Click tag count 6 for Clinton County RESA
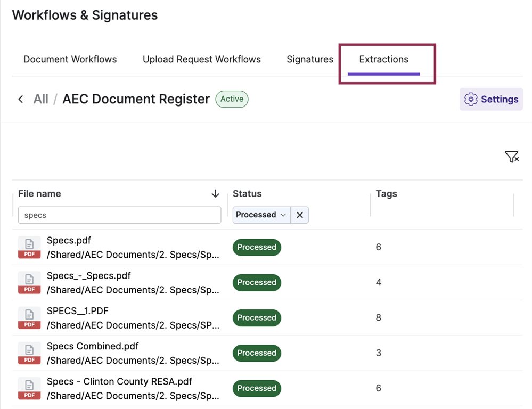The height and width of the screenshot is (409, 532). tap(378, 388)
